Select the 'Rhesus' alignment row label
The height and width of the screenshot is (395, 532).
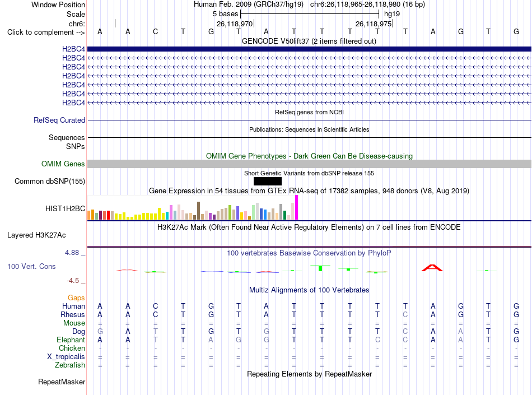[x=73, y=314]
